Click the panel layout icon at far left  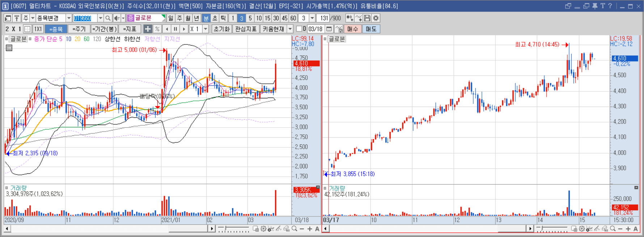(8, 18)
